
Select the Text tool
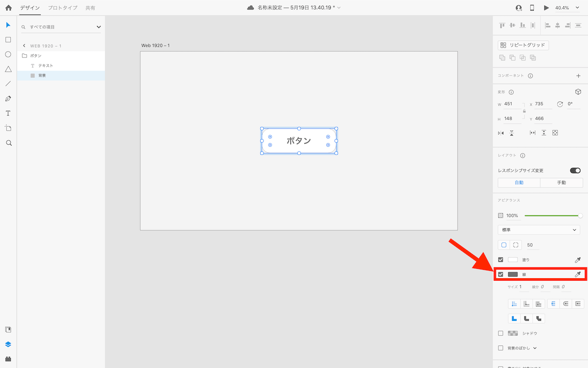(8, 113)
